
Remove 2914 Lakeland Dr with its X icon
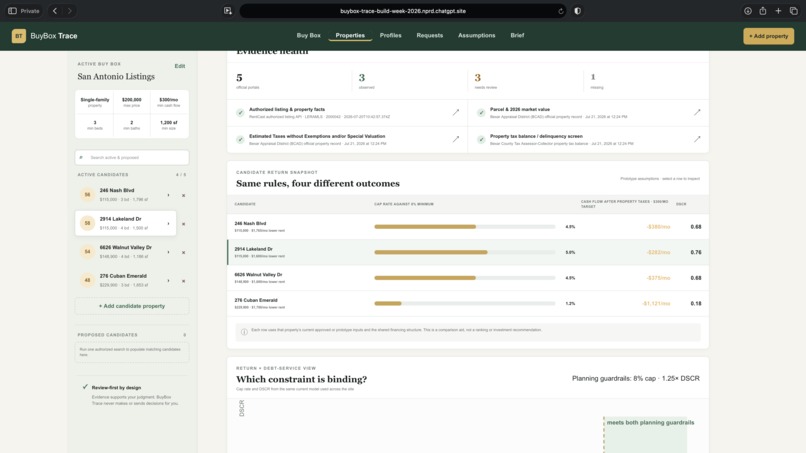[184, 224]
